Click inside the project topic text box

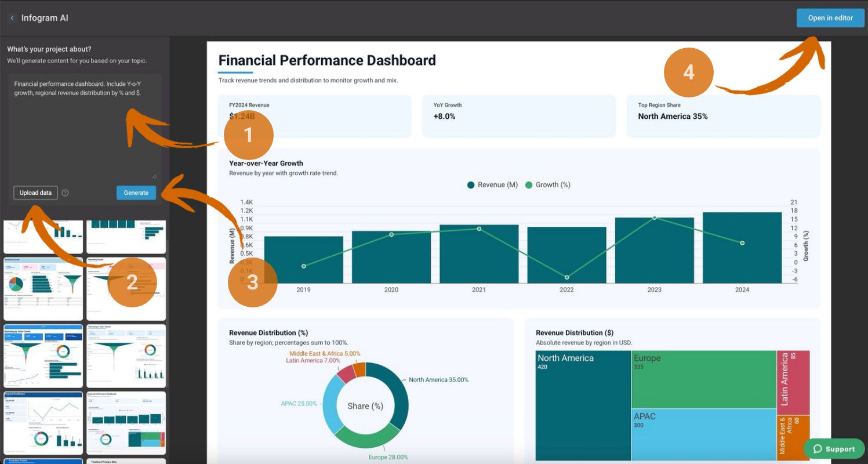(85, 128)
